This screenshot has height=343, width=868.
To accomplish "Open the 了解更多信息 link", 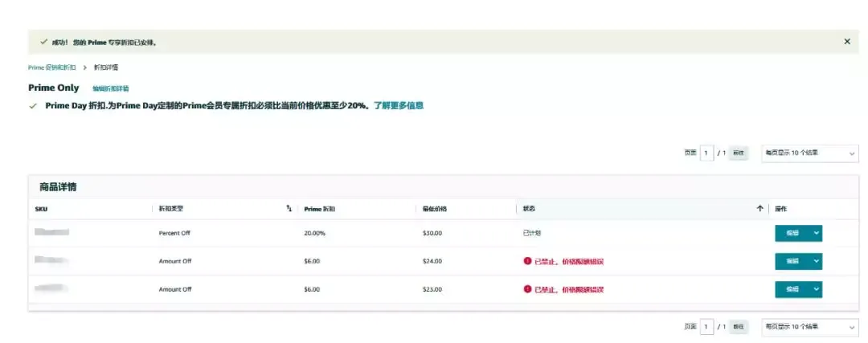I will coord(399,106).
